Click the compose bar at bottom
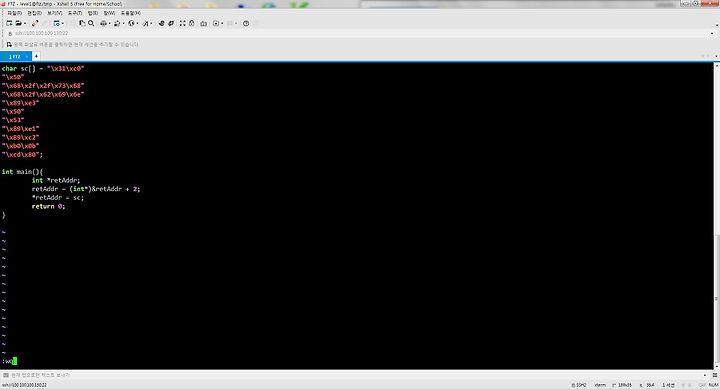Viewport: 720px width, 389px height. click(x=358, y=375)
